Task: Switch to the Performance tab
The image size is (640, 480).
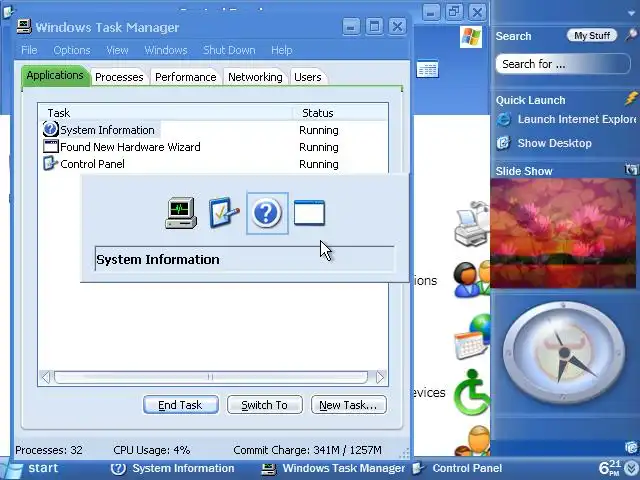Action: pos(186,77)
